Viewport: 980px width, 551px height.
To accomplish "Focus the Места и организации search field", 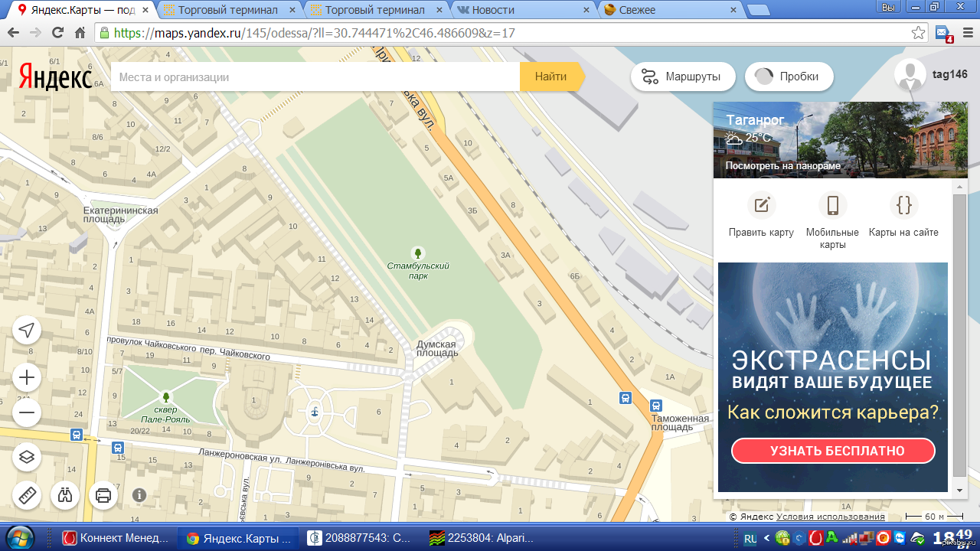I will click(315, 77).
